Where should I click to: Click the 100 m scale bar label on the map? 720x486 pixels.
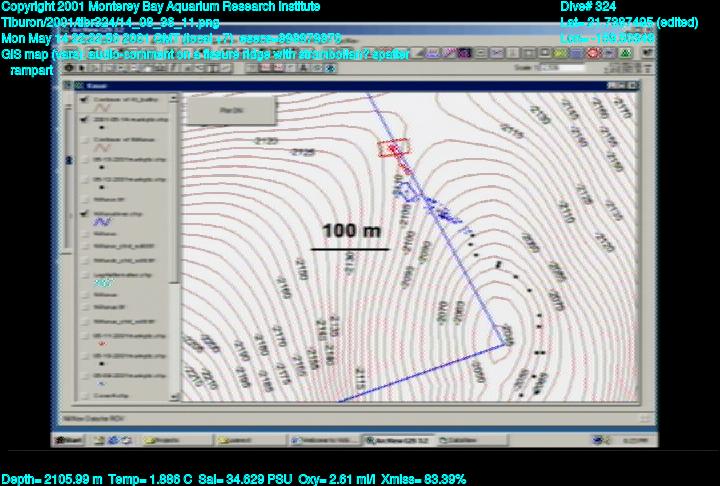(351, 231)
